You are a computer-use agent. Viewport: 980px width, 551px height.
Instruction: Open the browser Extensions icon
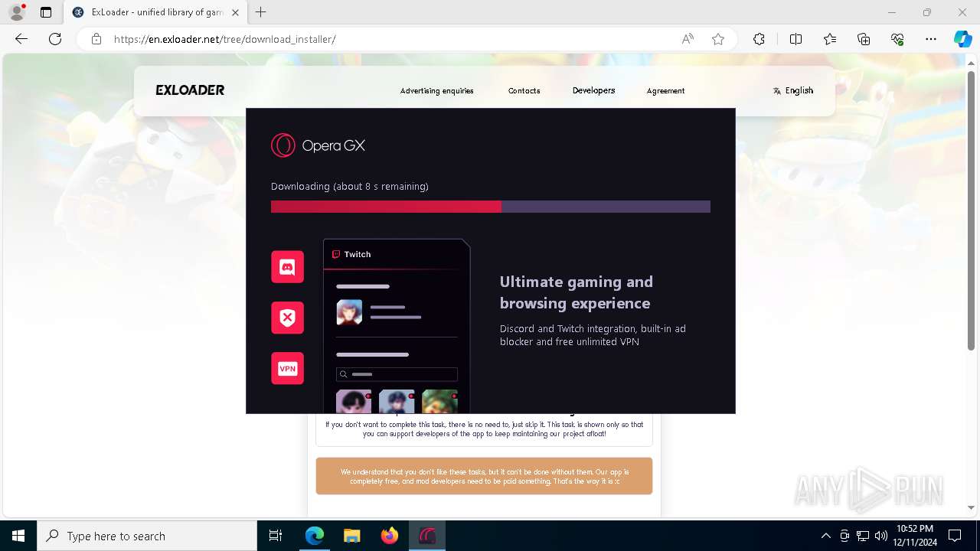click(759, 39)
